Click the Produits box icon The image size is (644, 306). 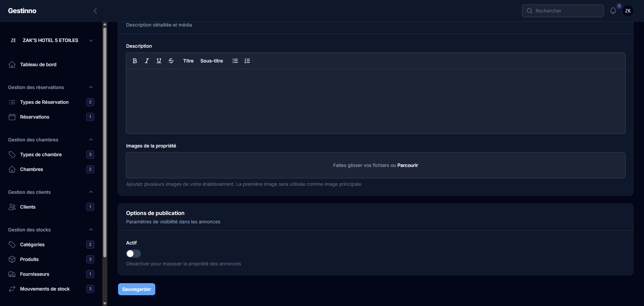click(x=12, y=259)
